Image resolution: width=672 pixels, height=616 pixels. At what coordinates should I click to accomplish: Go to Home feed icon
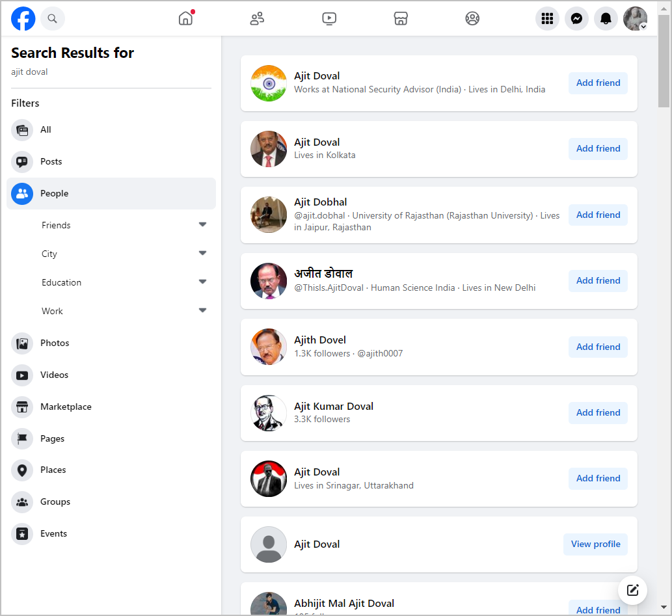pyautogui.click(x=186, y=18)
